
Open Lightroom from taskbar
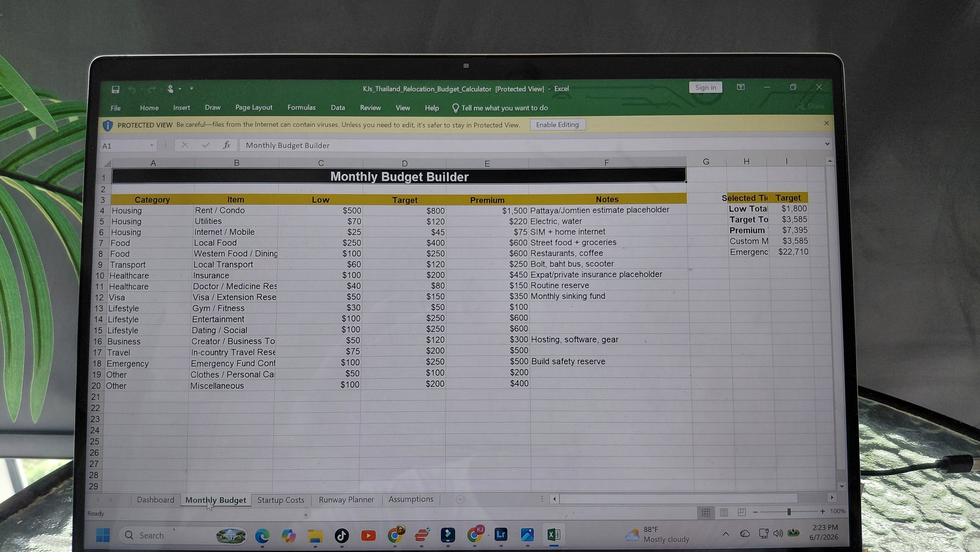click(501, 535)
